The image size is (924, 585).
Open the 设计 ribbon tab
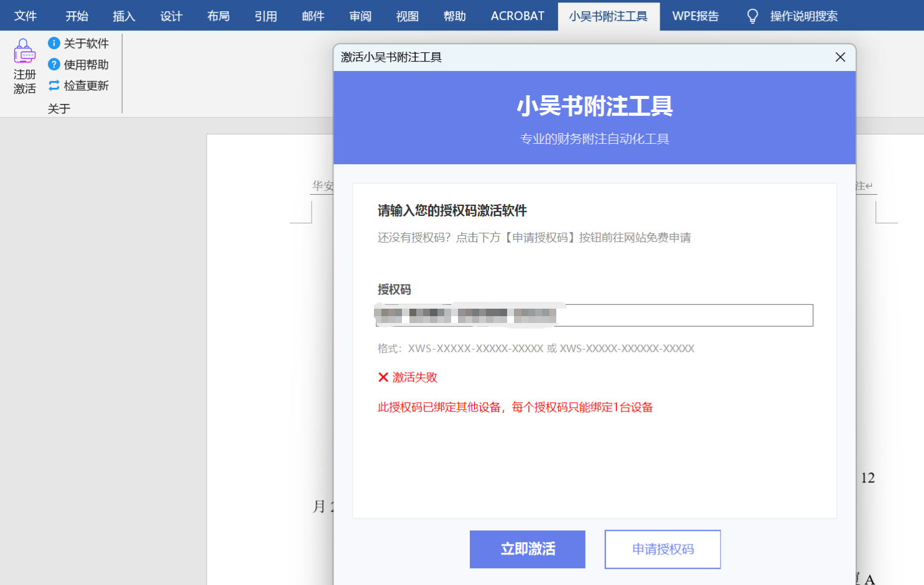click(171, 16)
